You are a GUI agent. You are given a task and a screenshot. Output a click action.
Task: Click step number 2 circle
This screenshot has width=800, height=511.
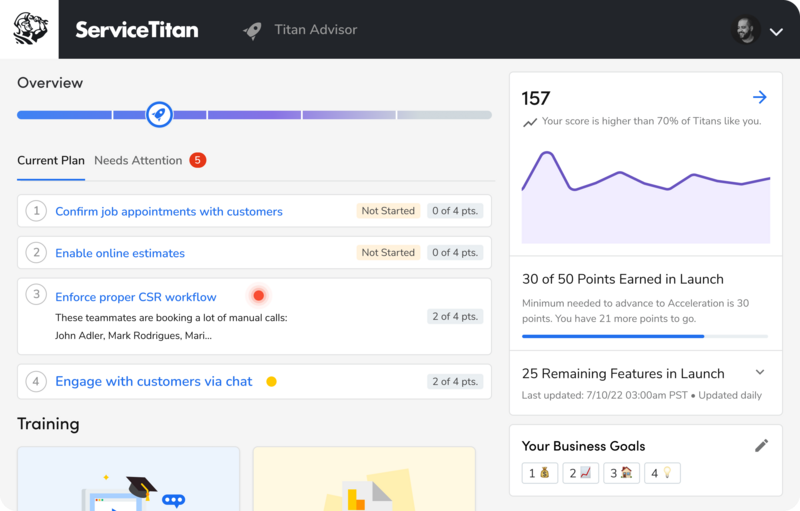(36, 252)
